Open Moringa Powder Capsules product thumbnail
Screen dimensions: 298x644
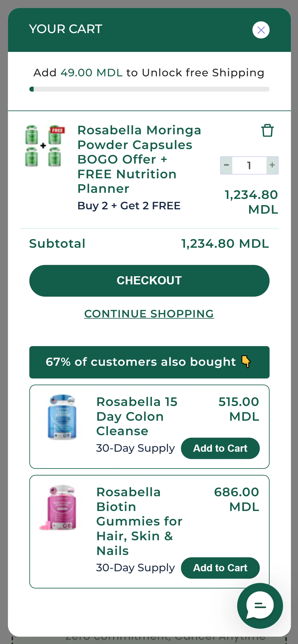point(44,146)
